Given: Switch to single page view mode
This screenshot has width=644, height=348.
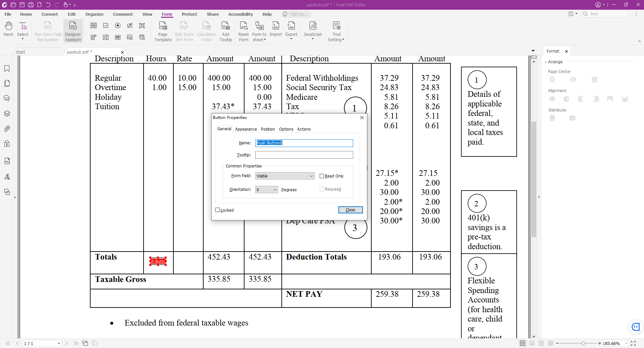Looking at the screenshot, I should click(x=523, y=343).
